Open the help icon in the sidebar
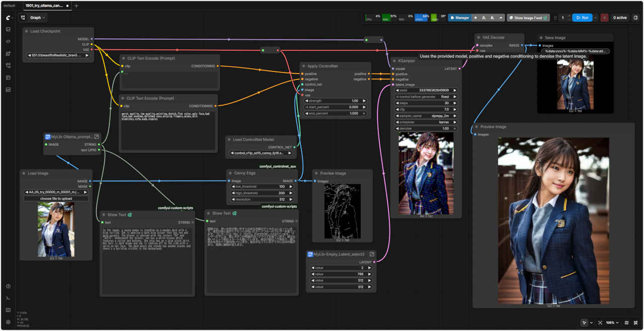 pos(8,286)
